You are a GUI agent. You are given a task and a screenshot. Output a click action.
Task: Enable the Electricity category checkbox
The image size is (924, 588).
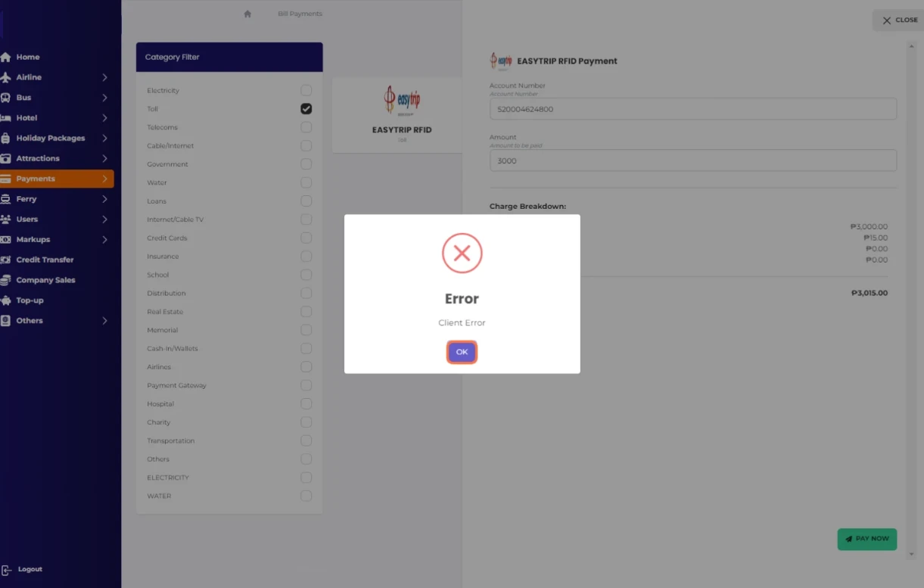(x=306, y=91)
